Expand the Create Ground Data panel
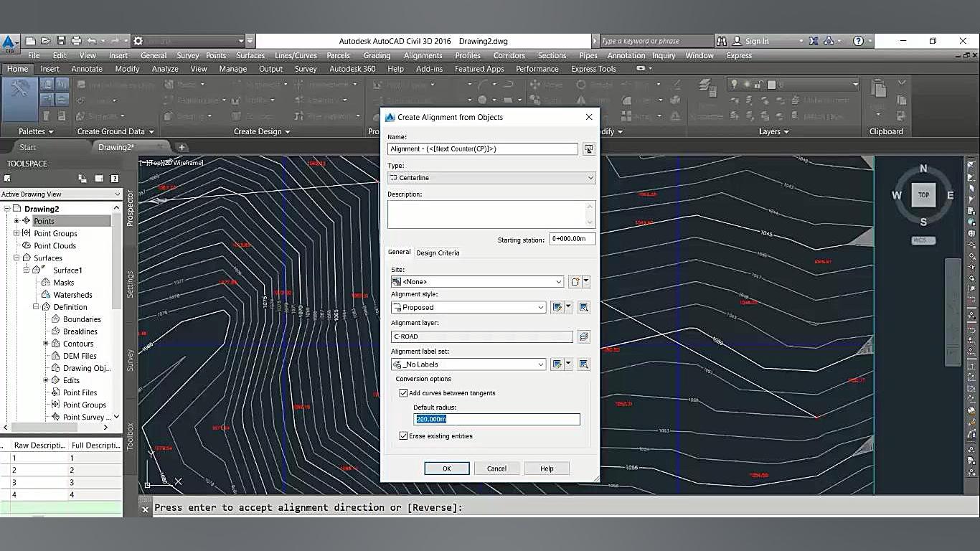The width and height of the screenshot is (980, 551). tap(116, 131)
